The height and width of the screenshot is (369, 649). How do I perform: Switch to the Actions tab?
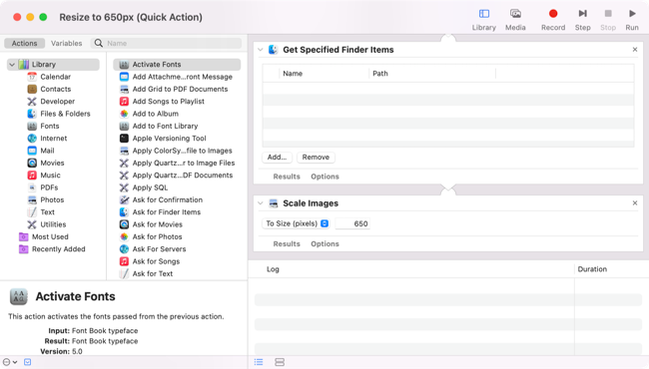[x=24, y=43]
